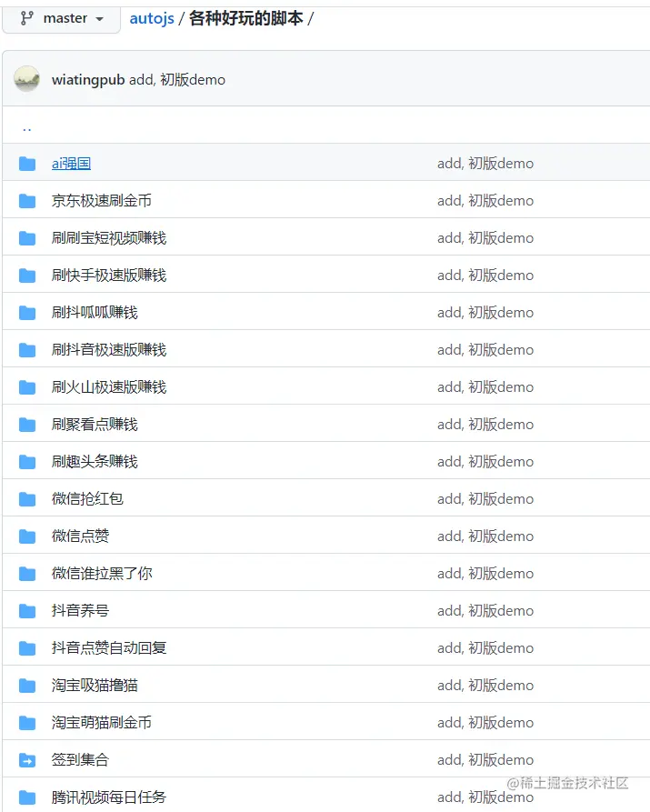The image size is (650, 812).
Task: Open the master branch dropdown
Action: pyautogui.click(x=61, y=19)
